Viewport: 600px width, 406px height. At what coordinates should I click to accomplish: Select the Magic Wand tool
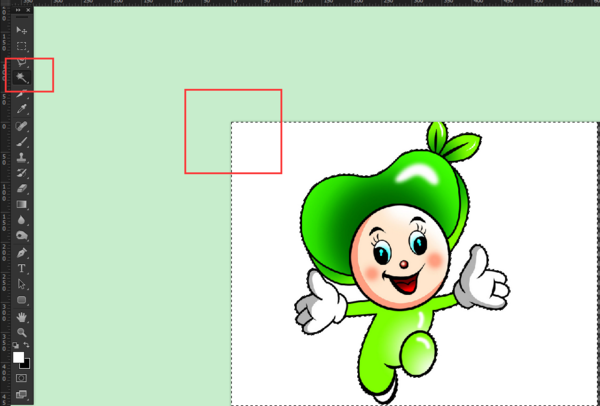point(21,76)
